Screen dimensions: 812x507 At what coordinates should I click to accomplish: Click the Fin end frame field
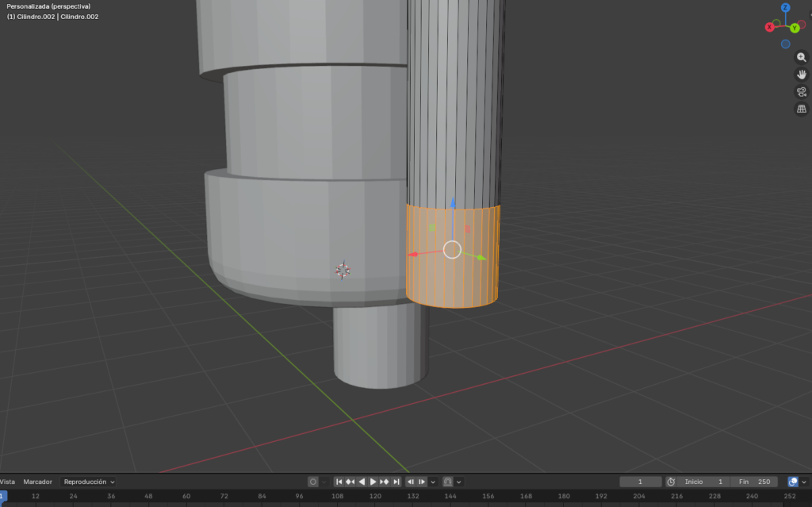(755, 482)
